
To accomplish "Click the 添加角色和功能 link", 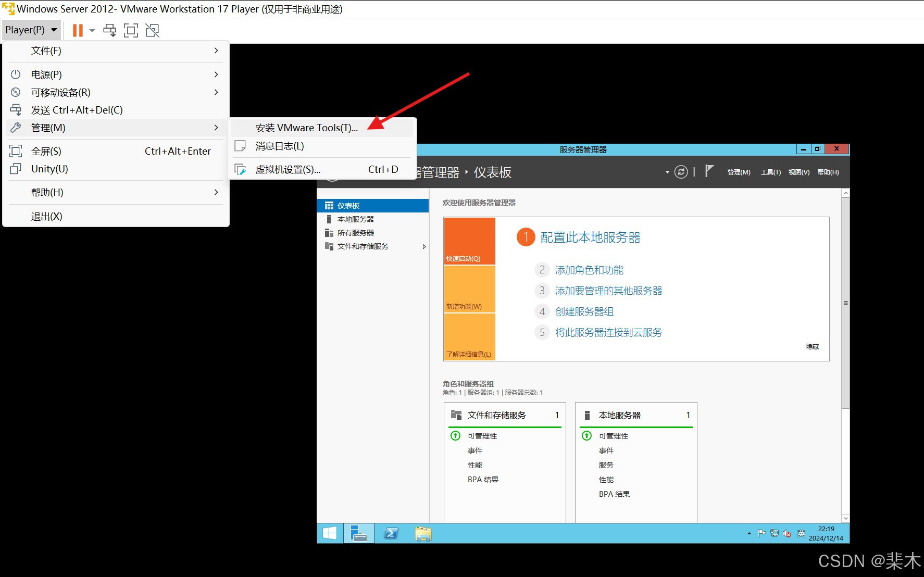I will coord(589,270).
